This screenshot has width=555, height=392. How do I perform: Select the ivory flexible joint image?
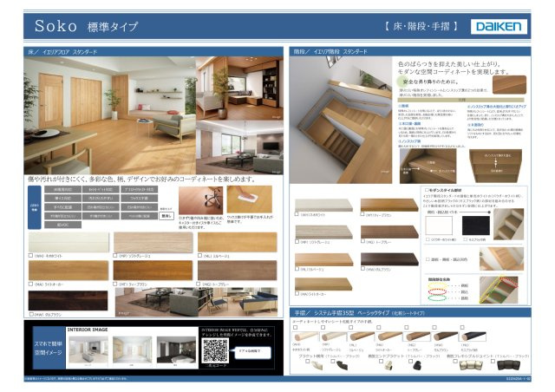471,365
